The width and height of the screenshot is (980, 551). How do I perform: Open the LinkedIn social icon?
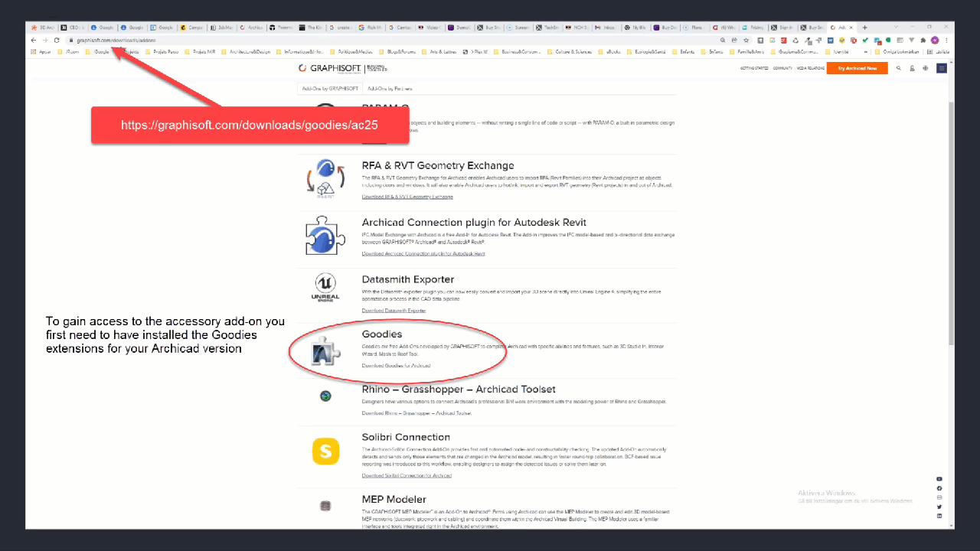[x=939, y=516]
